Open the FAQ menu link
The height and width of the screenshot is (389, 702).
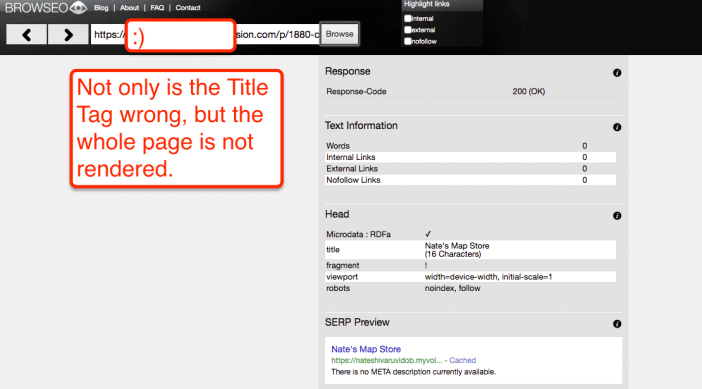[x=157, y=8]
